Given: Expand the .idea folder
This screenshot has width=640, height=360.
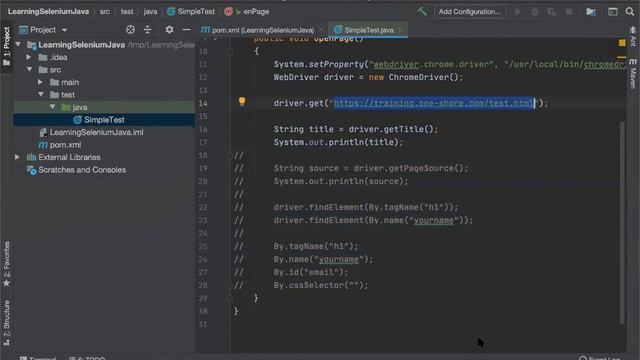Looking at the screenshot, I should 29,57.
